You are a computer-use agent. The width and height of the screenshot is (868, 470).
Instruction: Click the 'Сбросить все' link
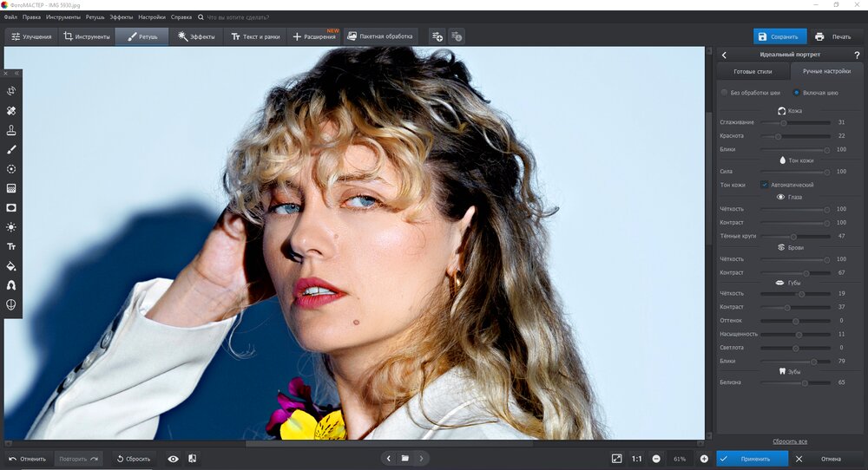tap(790, 441)
